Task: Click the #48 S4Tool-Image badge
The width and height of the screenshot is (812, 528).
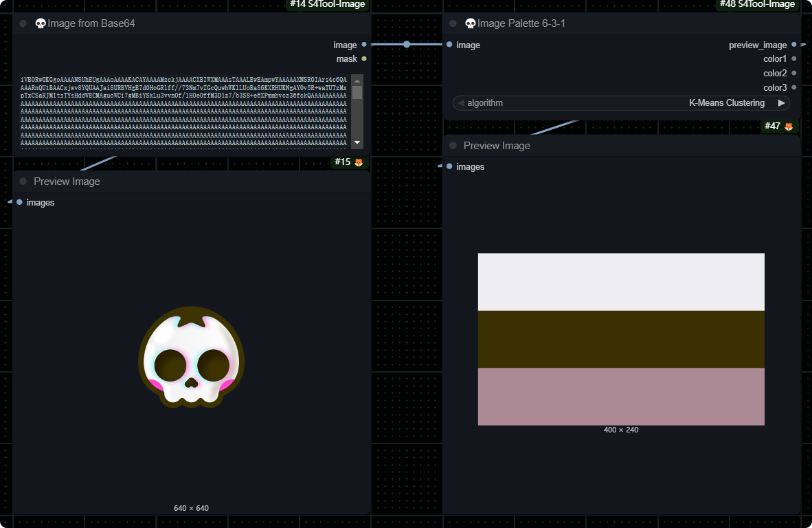Action: (757, 5)
